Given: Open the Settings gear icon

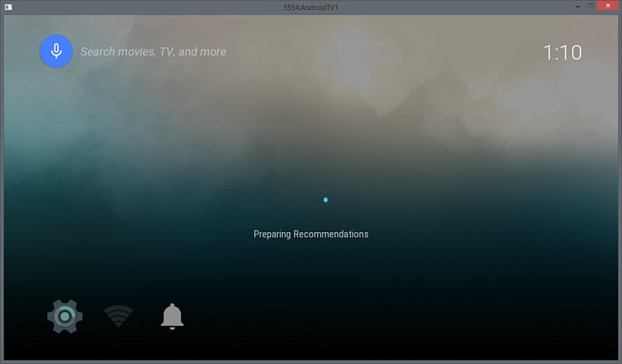Looking at the screenshot, I should tap(65, 316).
